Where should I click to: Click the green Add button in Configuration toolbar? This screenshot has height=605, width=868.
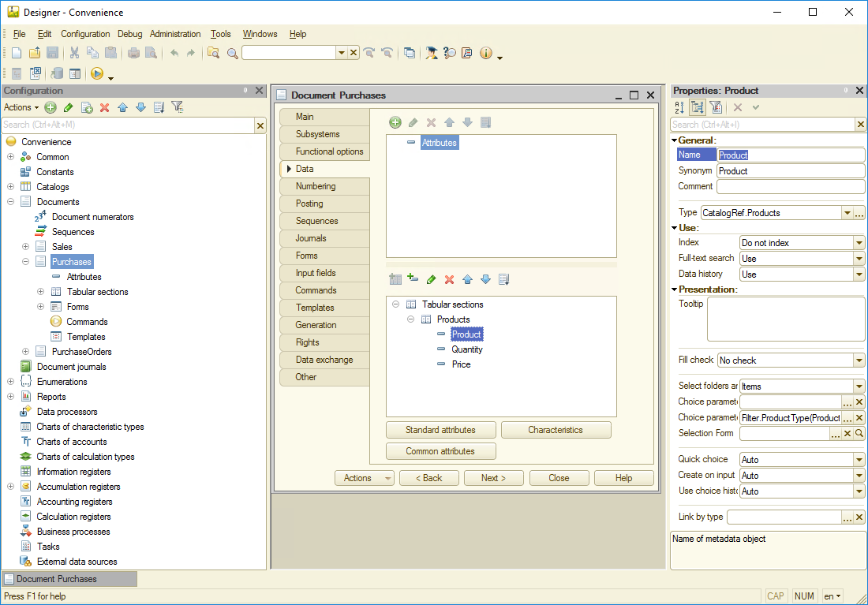click(51, 107)
